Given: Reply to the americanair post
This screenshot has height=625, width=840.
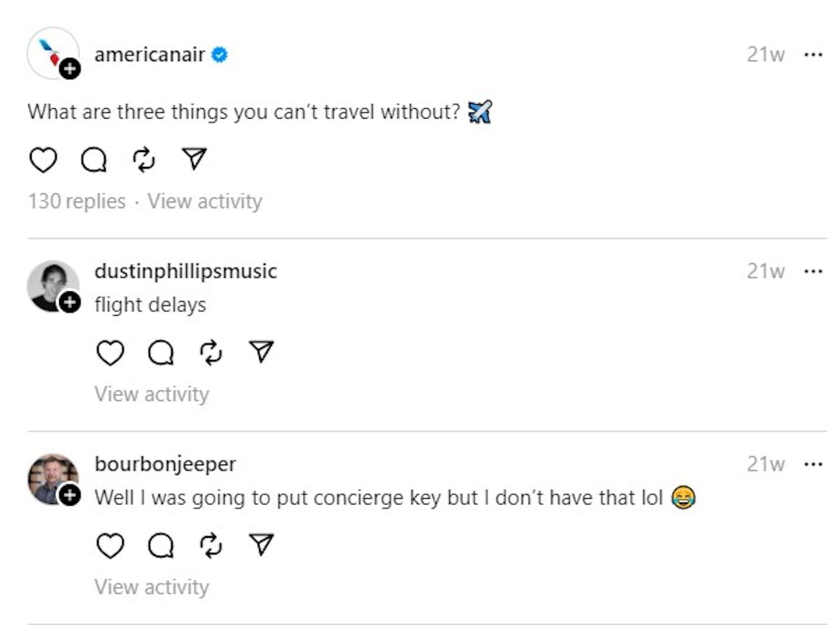Looking at the screenshot, I should coord(93,160).
